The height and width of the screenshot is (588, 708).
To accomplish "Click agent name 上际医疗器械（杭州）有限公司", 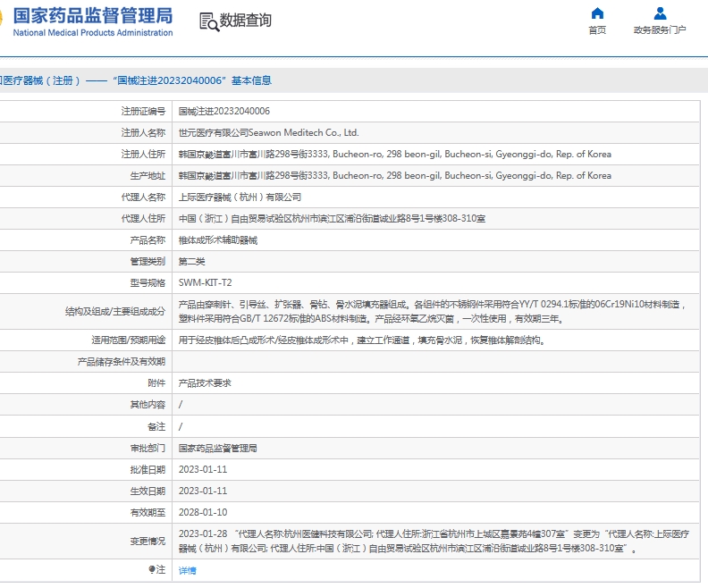I will point(240,197).
